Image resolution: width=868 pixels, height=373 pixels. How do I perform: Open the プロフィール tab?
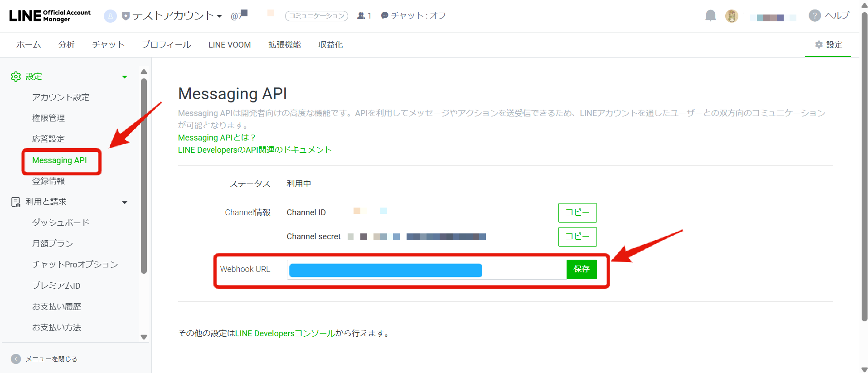[166, 45]
